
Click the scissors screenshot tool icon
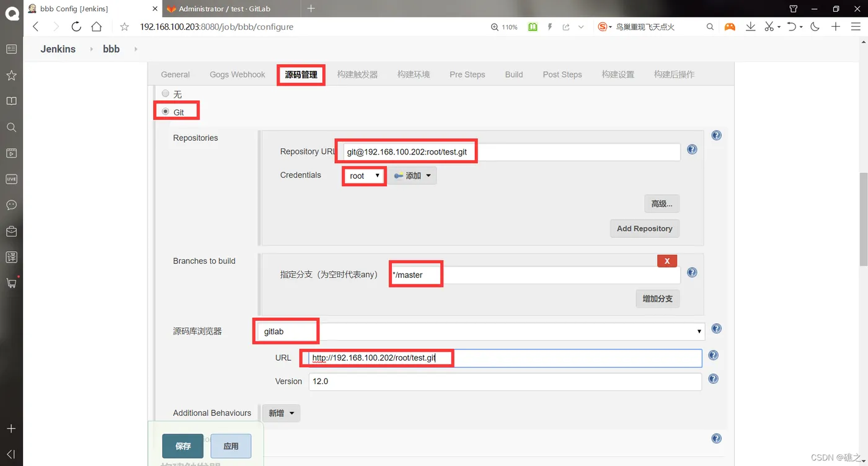(x=769, y=27)
